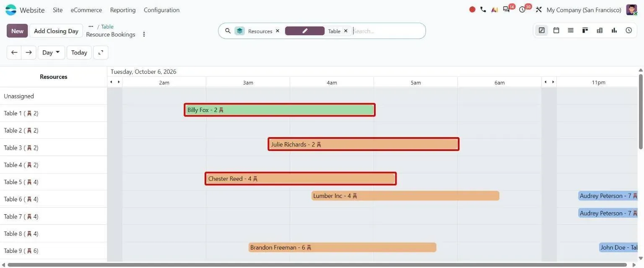The height and width of the screenshot is (268, 644).
Task: Select the Table 9 row label
Action: 21,251
